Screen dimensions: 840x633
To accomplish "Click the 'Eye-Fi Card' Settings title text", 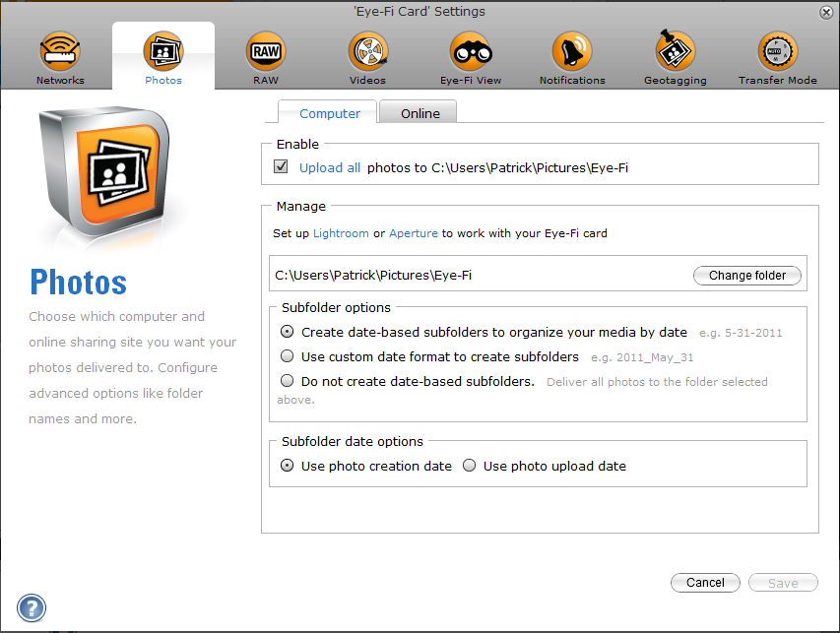I will [420, 11].
